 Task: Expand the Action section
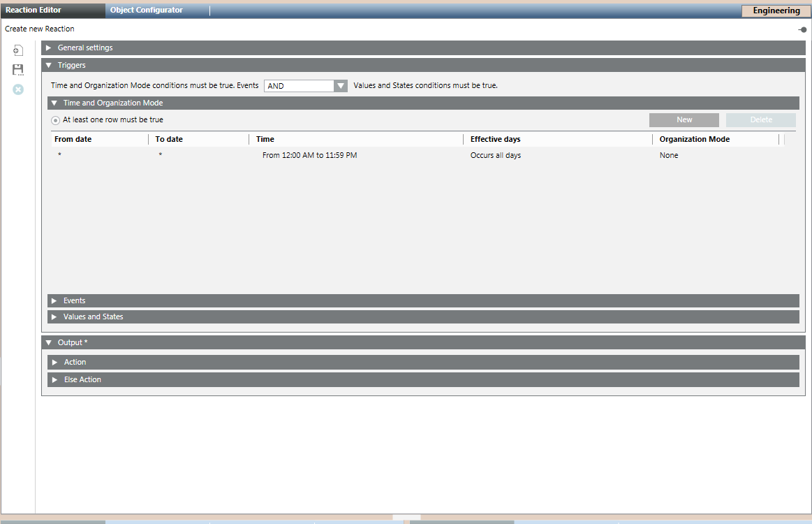(54, 362)
